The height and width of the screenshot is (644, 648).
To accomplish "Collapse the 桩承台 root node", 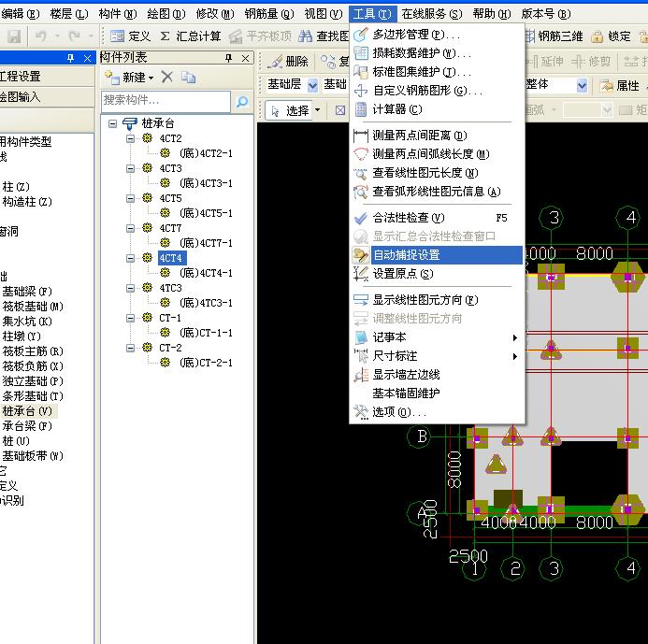I will [112, 123].
